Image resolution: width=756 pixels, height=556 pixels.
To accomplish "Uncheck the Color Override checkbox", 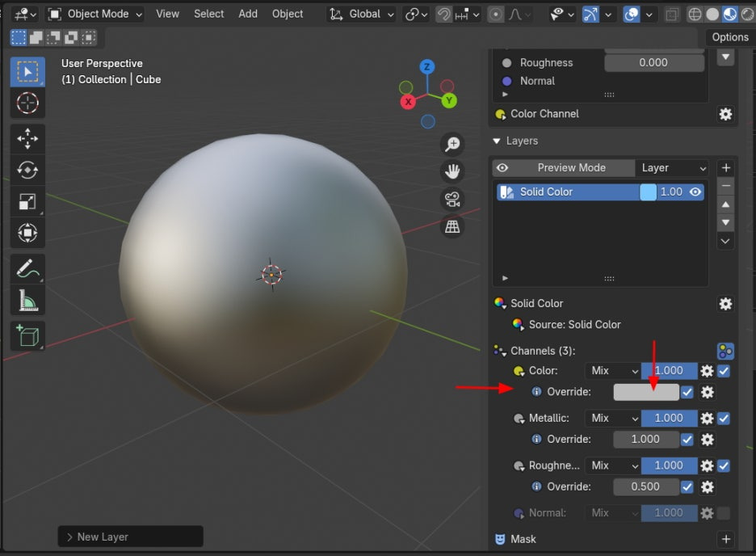I will (687, 392).
